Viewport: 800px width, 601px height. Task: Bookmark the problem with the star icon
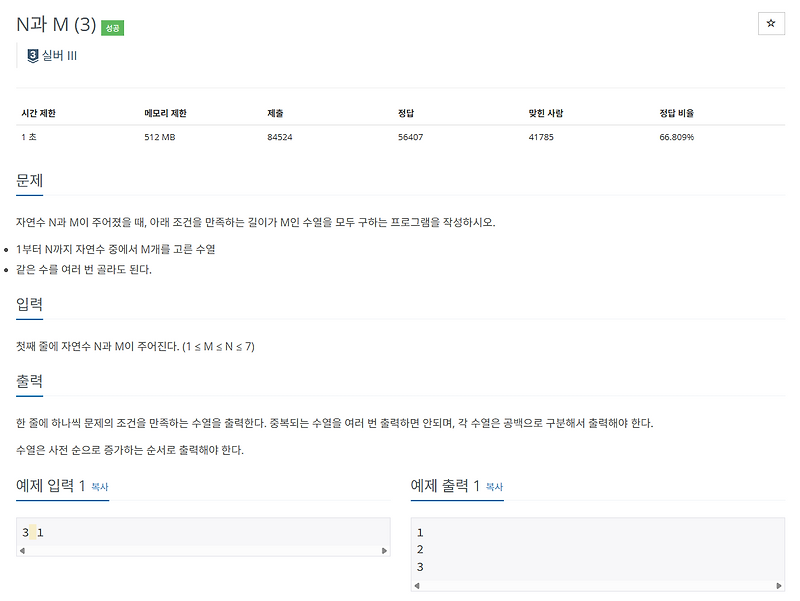[770, 21]
